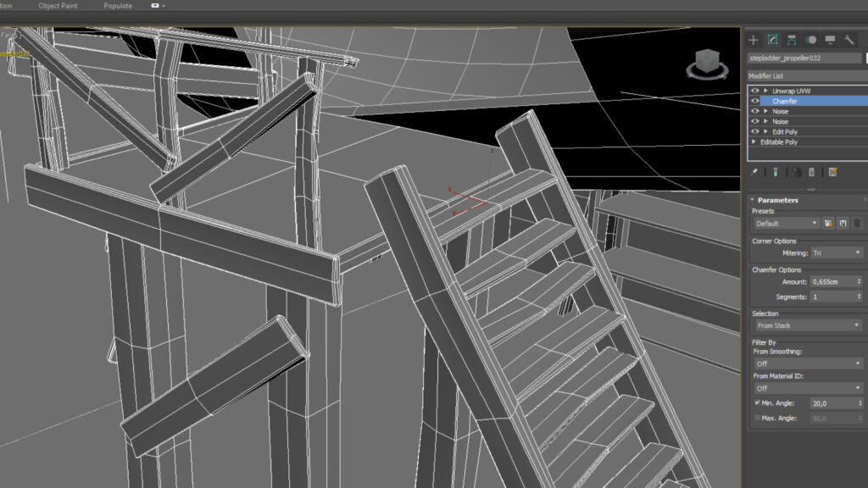Click the Amount spinner arrows

point(860,281)
